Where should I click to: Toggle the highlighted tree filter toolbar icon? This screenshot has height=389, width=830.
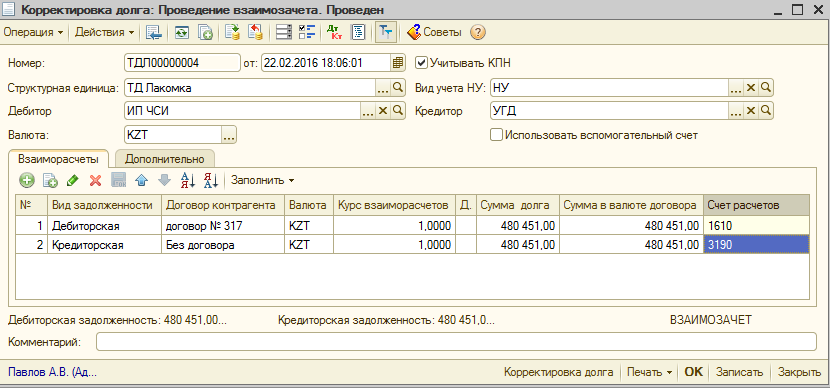click(386, 33)
